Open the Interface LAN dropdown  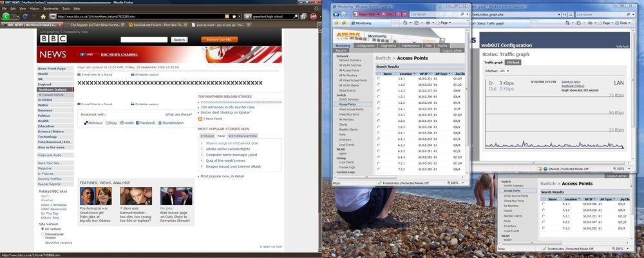coord(504,71)
